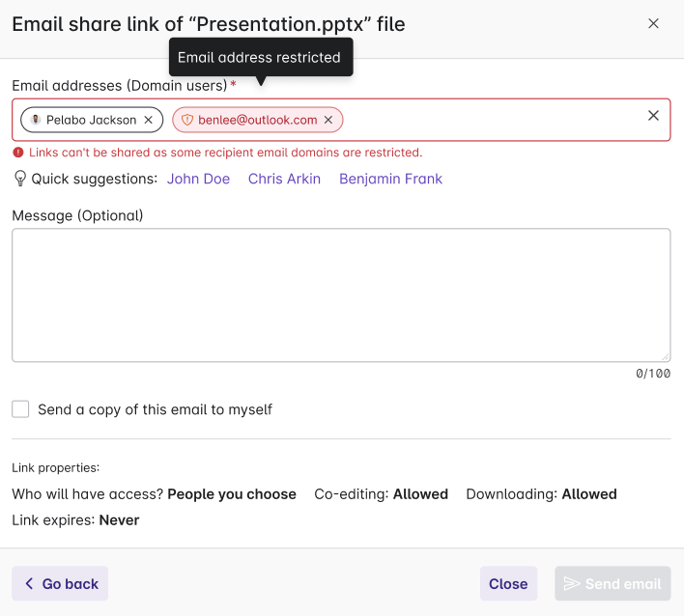This screenshot has height=616, width=684.
Task: Click the message box resize handle
Action: click(666, 357)
